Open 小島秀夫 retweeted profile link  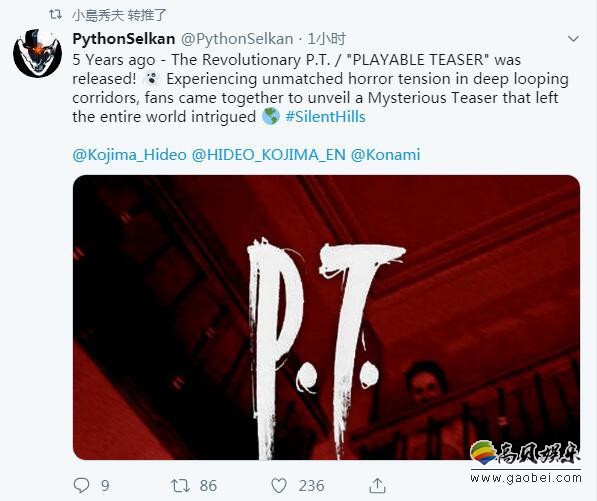(x=98, y=15)
